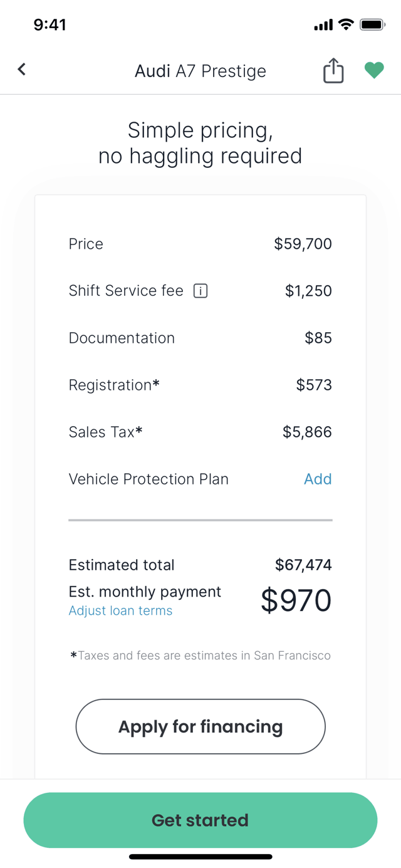Tap the back arrow icon

pyautogui.click(x=22, y=69)
